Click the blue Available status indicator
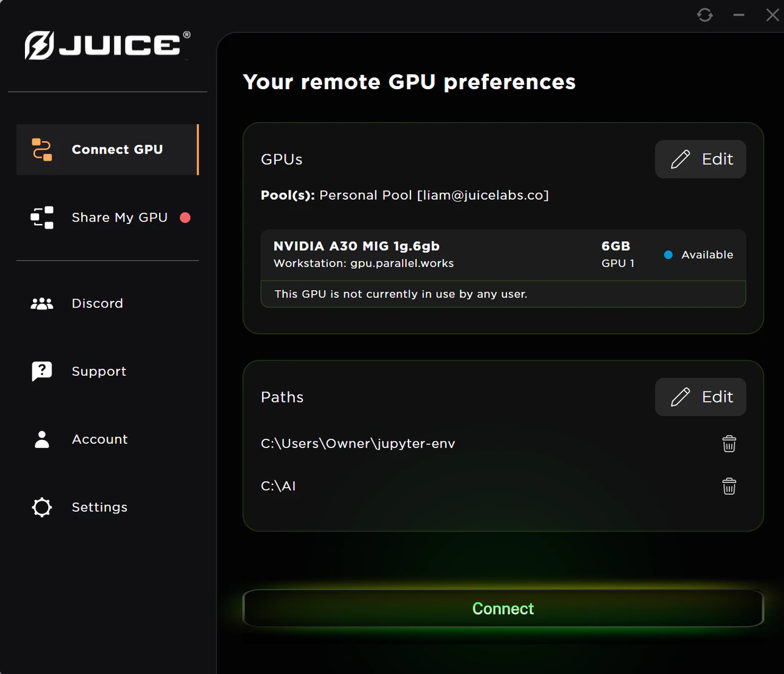This screenshot has height=674, width=784. point(668,254)
